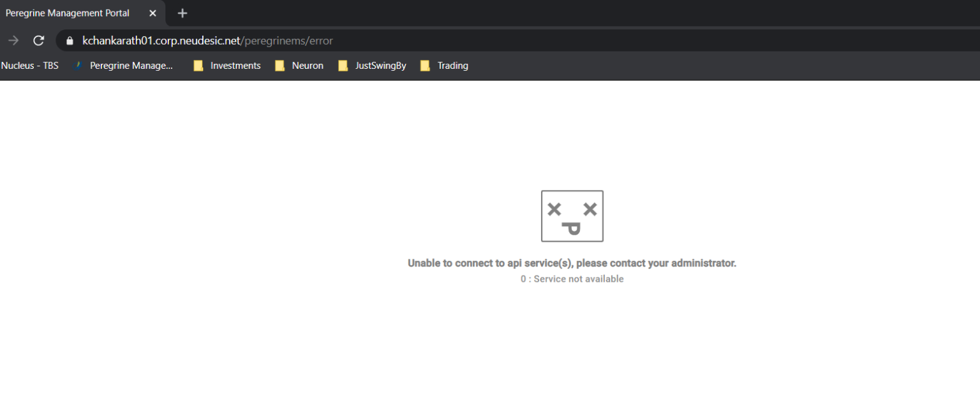Select the Service not available error text
Screen dimensions: 980x401
point(572,279)
